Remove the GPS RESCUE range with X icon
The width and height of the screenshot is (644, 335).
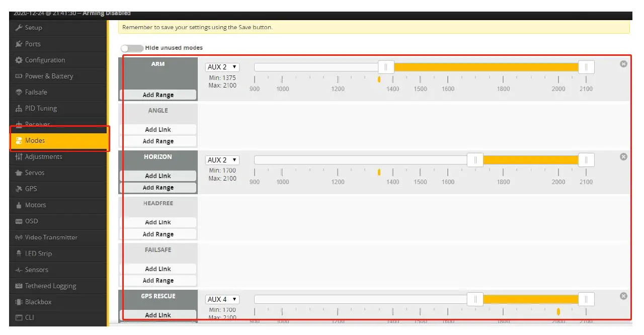click(623, 296)
